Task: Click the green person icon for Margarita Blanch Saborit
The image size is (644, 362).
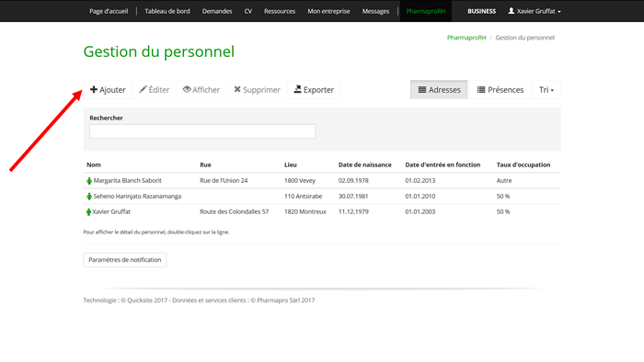Action: point(89,181)
